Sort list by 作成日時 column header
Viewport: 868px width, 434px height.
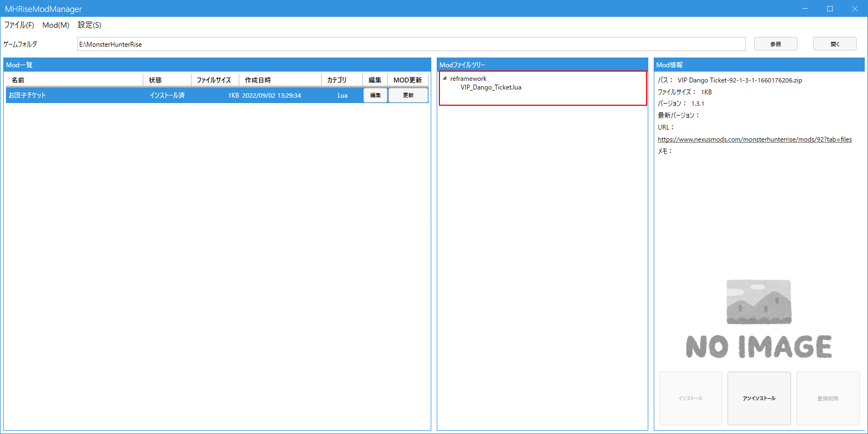(280, 80)
